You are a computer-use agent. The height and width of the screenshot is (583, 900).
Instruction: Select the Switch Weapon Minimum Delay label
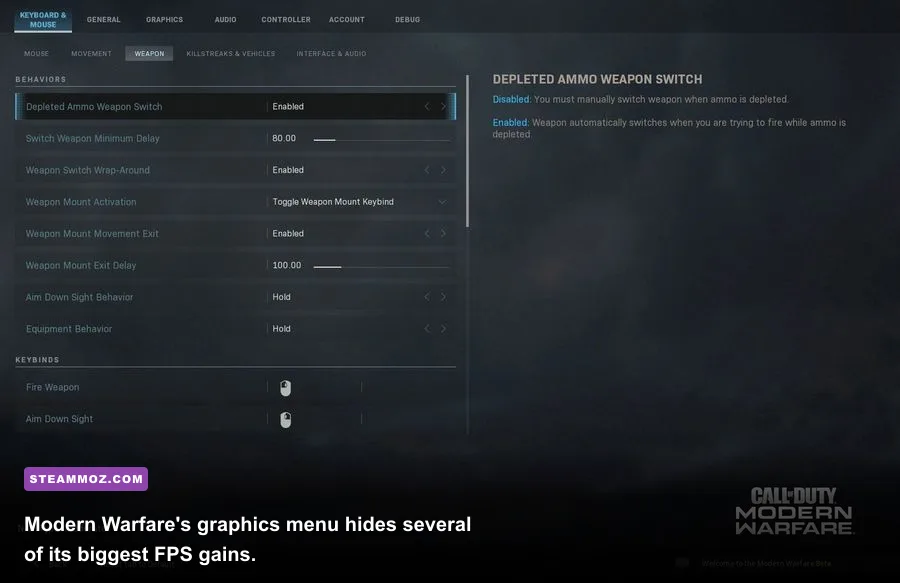coord(92,138)
